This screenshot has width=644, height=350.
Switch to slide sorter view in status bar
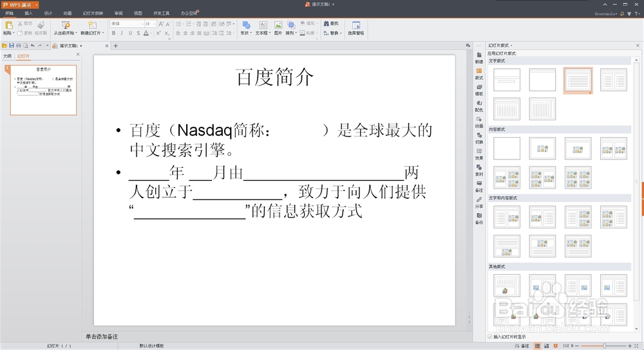pyautogui.click(x=546, y=346)
